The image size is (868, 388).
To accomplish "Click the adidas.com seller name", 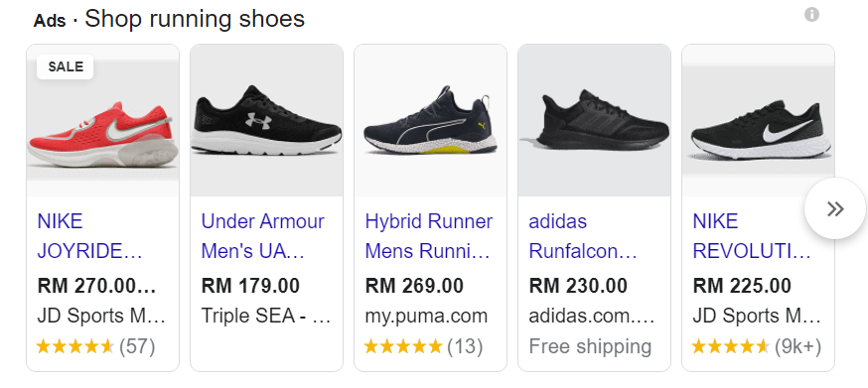I will pos(592,317).
